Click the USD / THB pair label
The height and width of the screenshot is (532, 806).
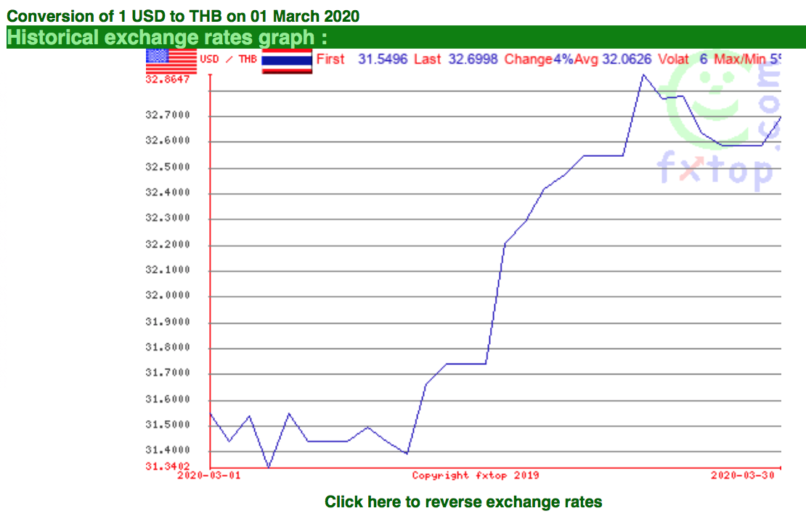point(228,59)
